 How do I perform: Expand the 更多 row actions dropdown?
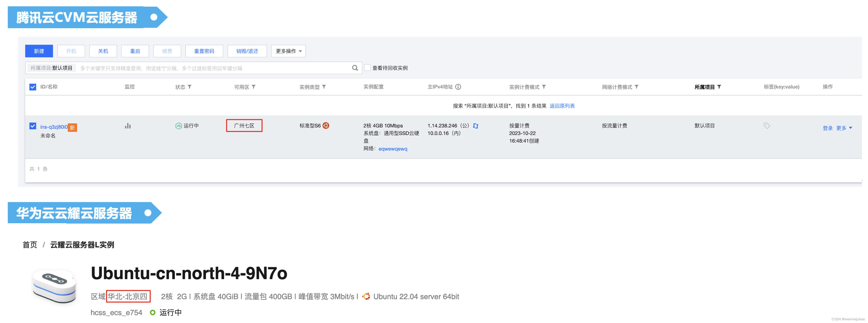[844, 128]
